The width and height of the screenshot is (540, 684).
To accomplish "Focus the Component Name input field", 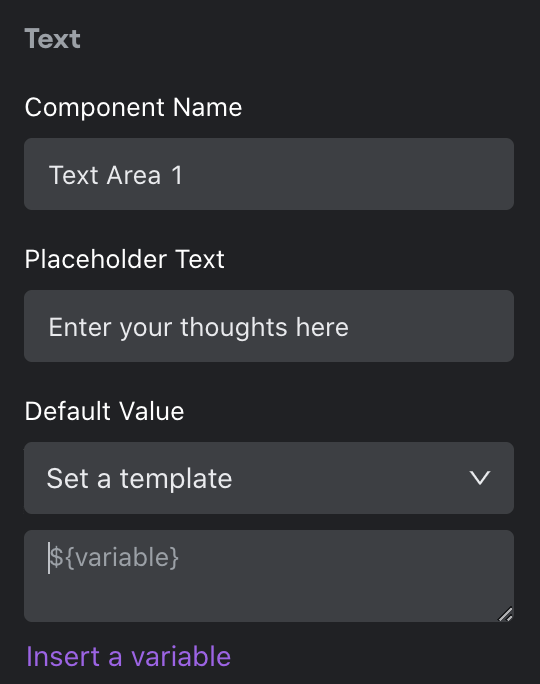I will (269, 174).
